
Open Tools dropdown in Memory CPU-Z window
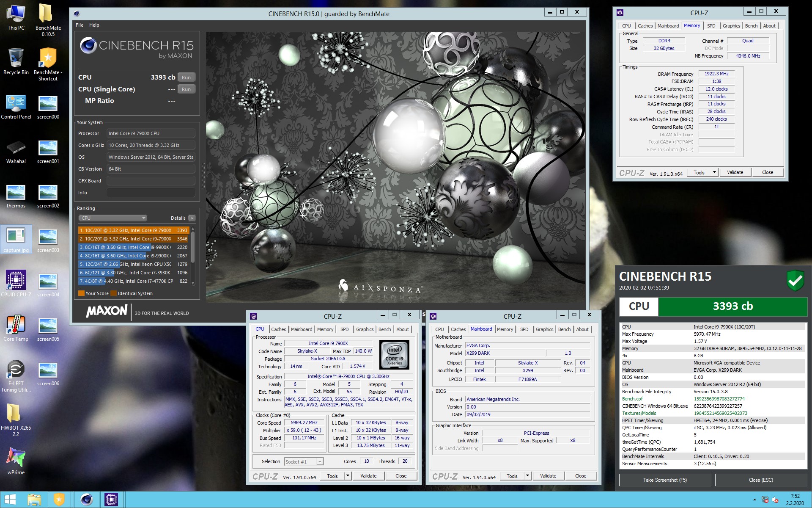tap(715, 172)
